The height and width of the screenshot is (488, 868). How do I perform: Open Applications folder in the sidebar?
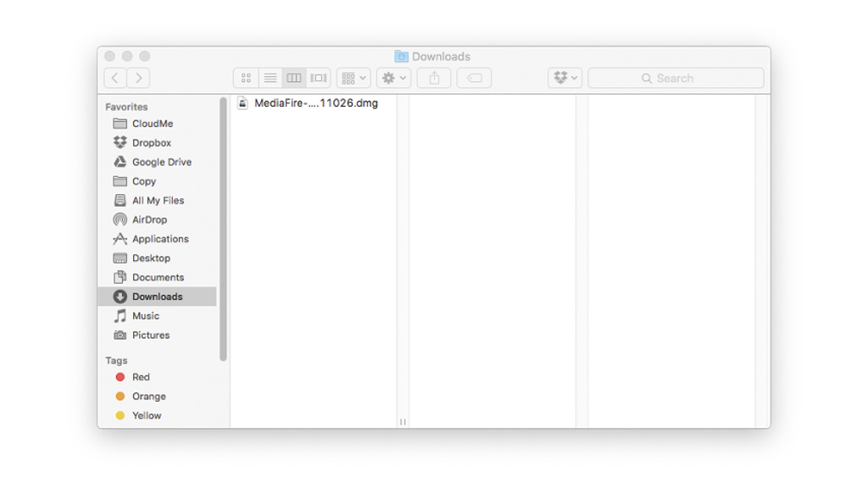[160, 239]
